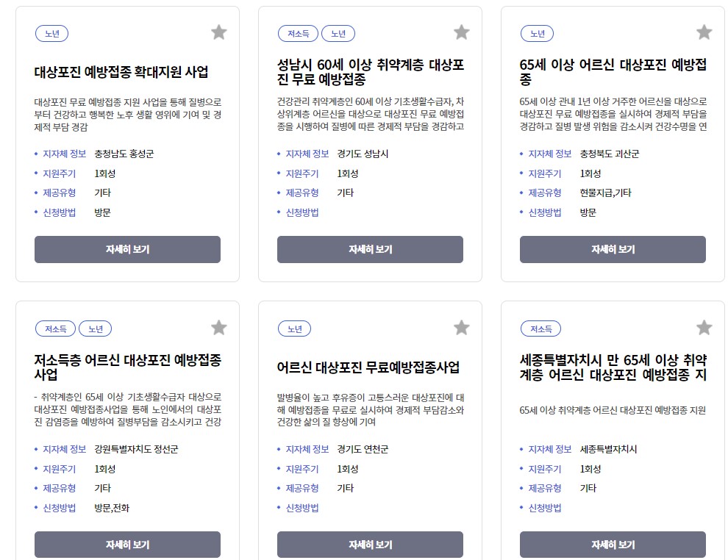This screenshot has width=728, height=560.
Task: Star the 세종특별자치시 예방접종 지원 card
Action: point(704,328)
